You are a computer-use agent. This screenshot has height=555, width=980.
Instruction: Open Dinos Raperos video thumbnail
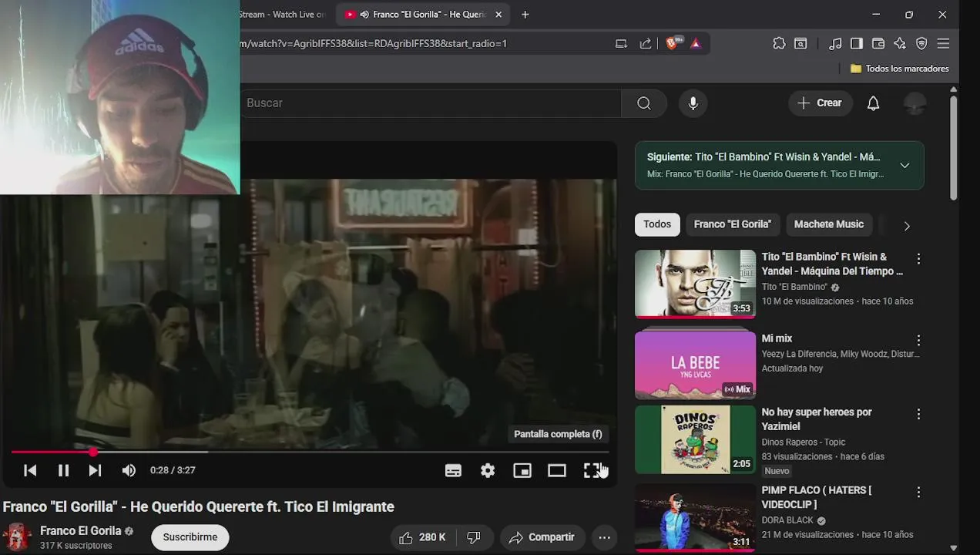point(695,439)
